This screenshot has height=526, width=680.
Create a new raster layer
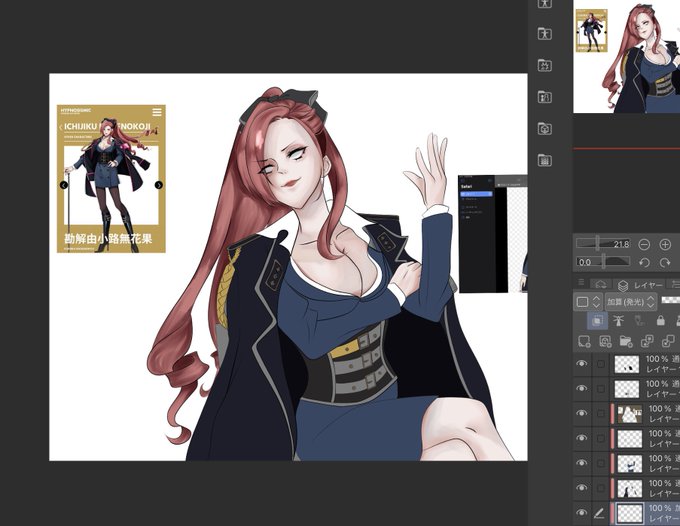point(585,342)
